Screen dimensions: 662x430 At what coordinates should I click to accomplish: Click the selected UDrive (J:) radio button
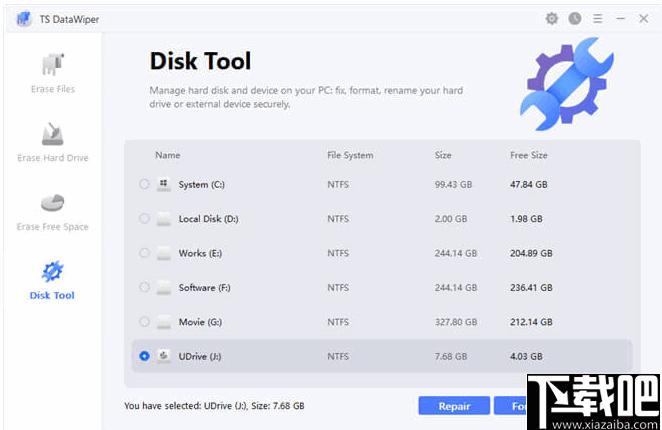144,356
